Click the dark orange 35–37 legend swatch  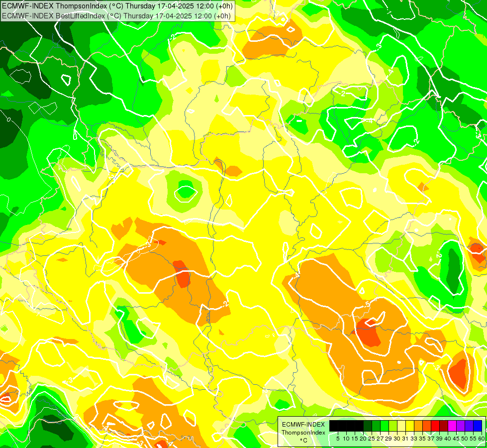click(427, 426)
